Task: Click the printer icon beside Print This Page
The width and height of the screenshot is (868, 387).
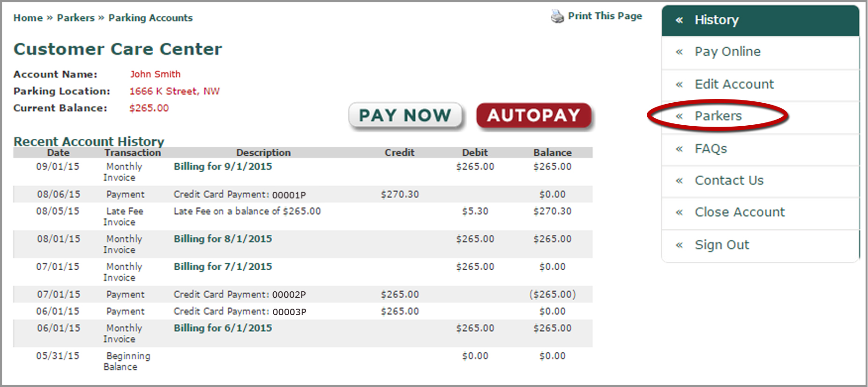Action: [557, 16]
